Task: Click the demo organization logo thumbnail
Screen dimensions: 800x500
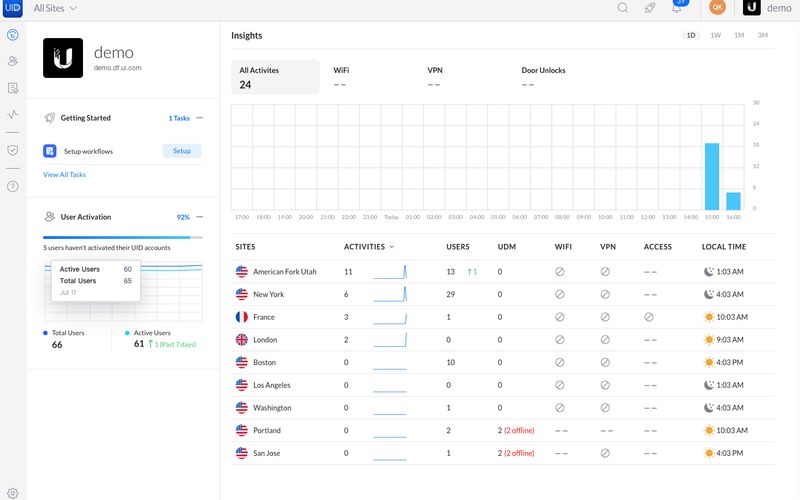Action: (x=63, y=58)
